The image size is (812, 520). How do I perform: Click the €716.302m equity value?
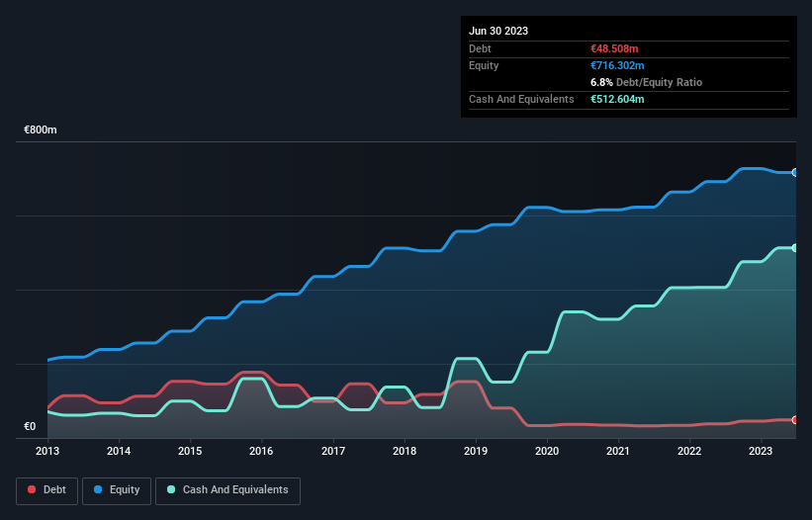click(617, 65)
